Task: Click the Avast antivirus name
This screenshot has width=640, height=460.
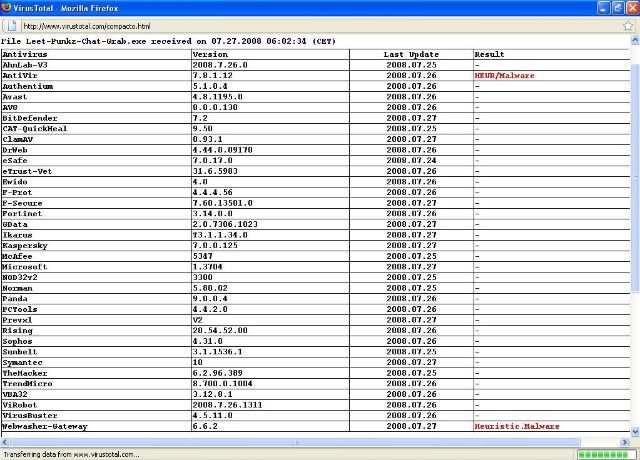Action: (15, 97)
